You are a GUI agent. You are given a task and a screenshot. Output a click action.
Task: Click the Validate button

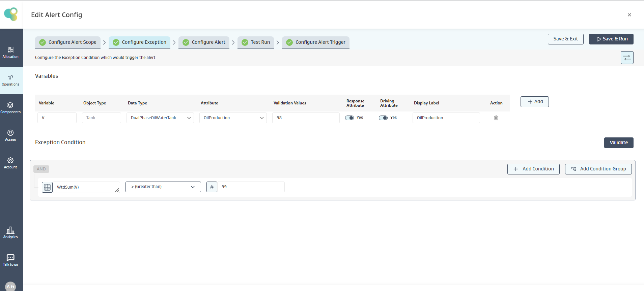pos(618,143)
